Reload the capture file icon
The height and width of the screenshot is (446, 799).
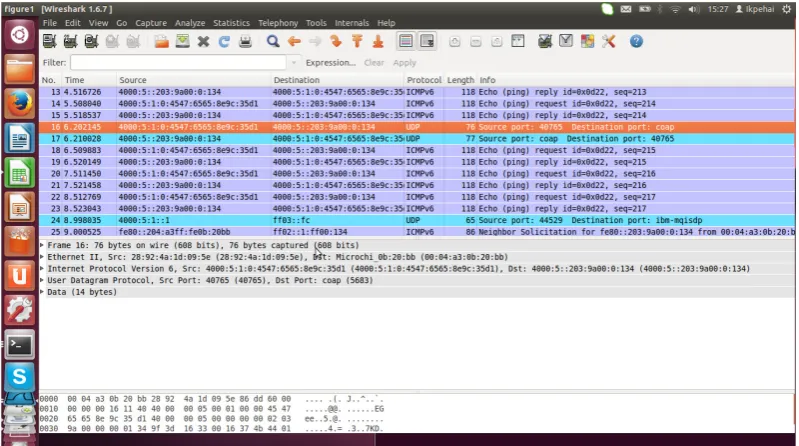(224, 41)
